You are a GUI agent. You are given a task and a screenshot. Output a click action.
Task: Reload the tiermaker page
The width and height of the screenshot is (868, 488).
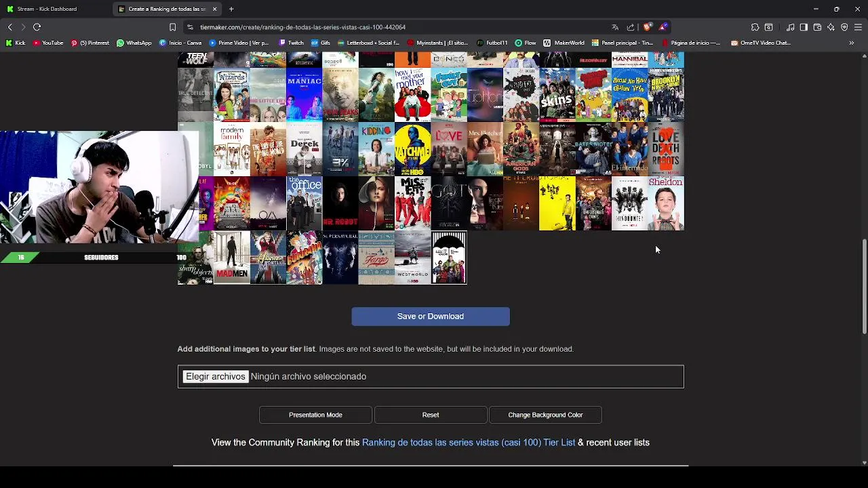coord(37,27)
